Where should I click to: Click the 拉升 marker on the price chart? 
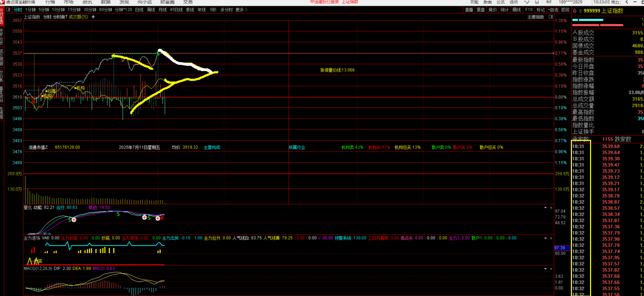click(x=50, y=91)
